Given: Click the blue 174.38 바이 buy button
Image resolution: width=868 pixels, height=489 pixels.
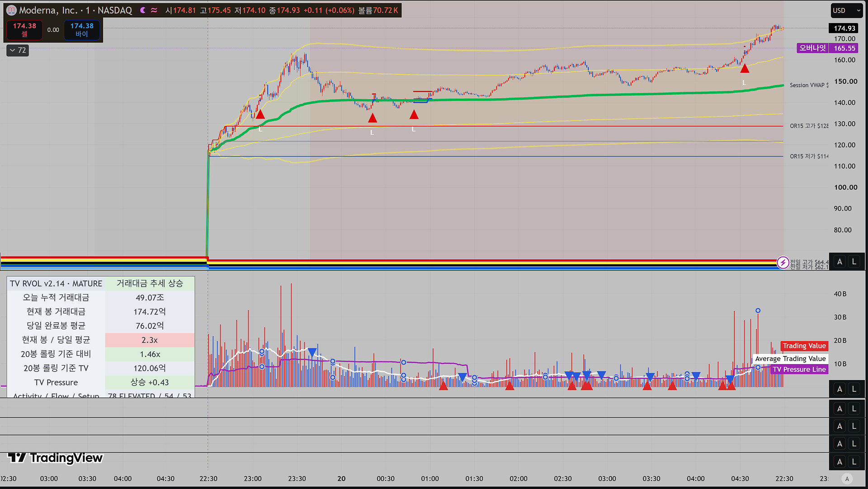Looking at the screenshot, I should pos(82,30).
